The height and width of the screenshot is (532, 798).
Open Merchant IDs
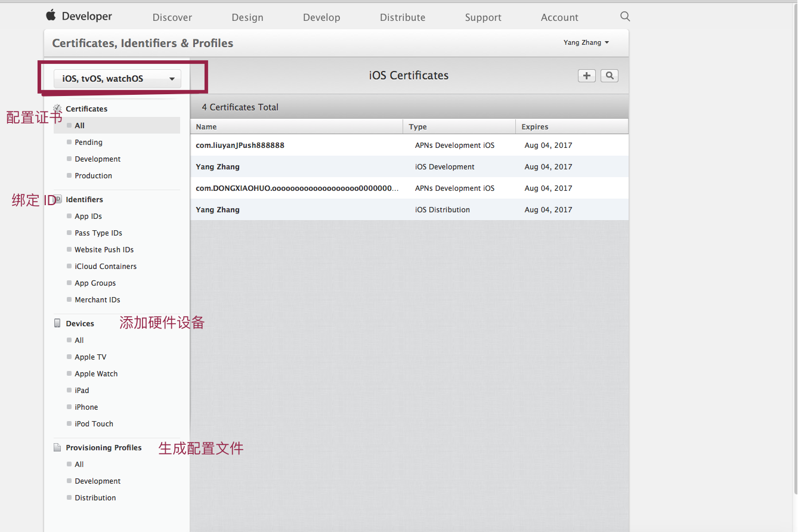pyautogui.click(x=97, y=299)
